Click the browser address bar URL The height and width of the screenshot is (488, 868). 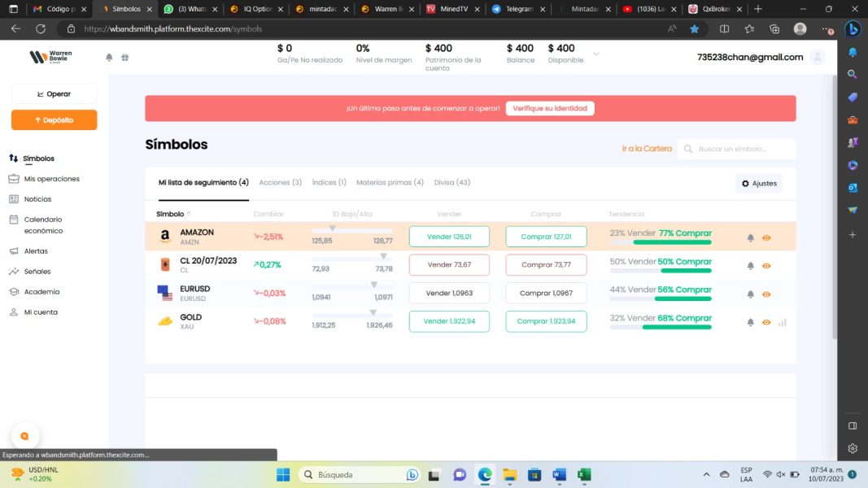click(x=172, y=28)
